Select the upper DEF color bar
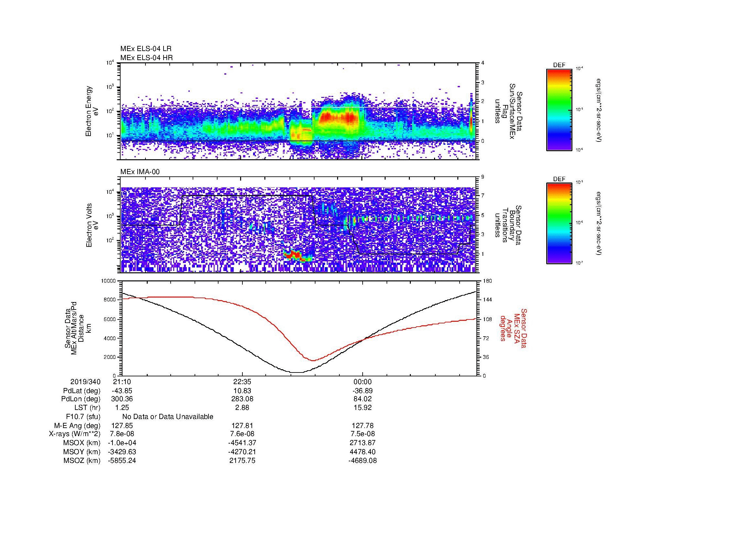Screen dimensions: 756x534 559,110
